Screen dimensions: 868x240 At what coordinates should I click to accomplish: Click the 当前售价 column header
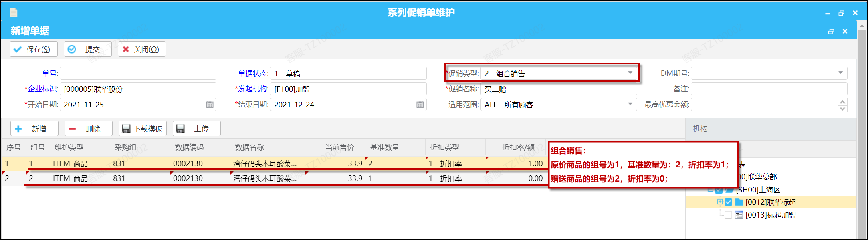339,147
